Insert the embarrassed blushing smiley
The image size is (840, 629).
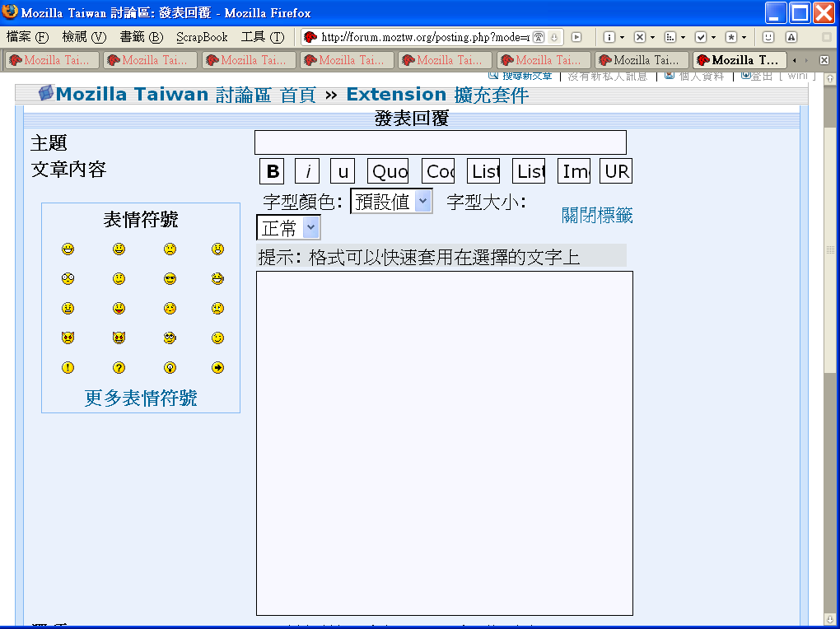pyautogui.click(x=170, y=308)
